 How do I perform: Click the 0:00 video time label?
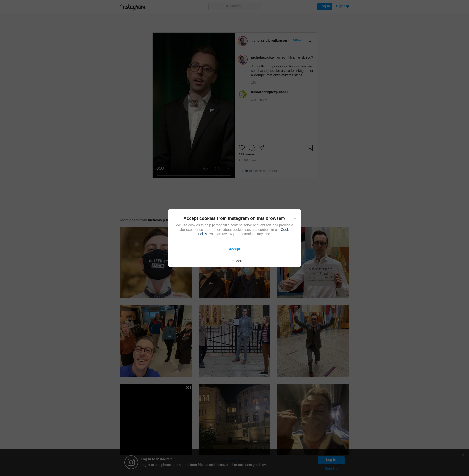pos(160,168)
